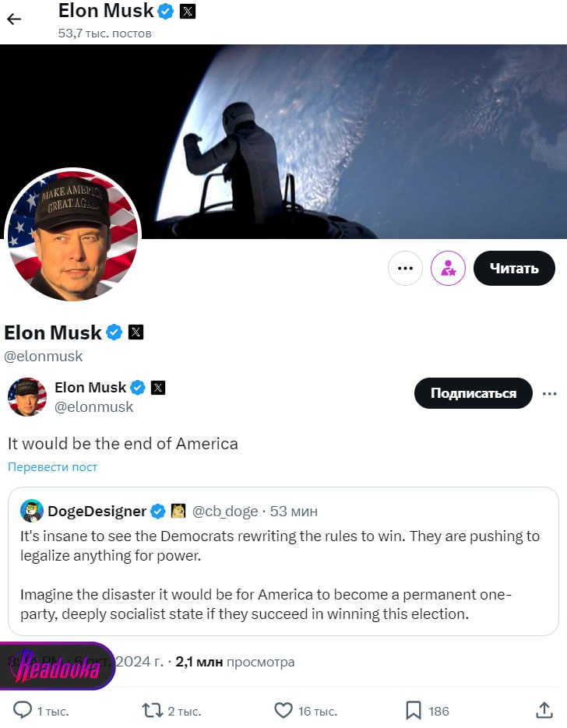The width and height of the screenshot is (567, 728).
Task: Click the small tweet author avatar
Action: (27, 397)
